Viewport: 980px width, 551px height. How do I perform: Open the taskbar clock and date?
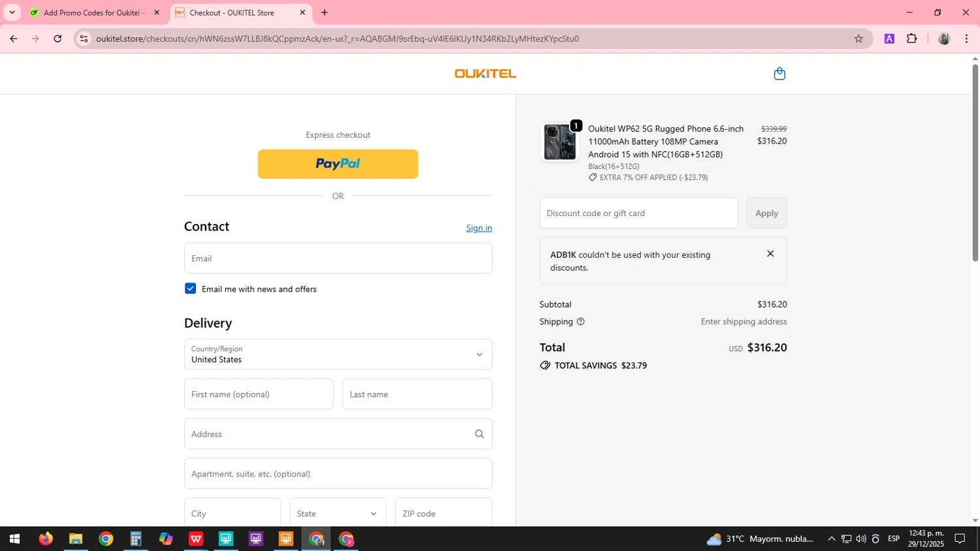click(926, 539)
